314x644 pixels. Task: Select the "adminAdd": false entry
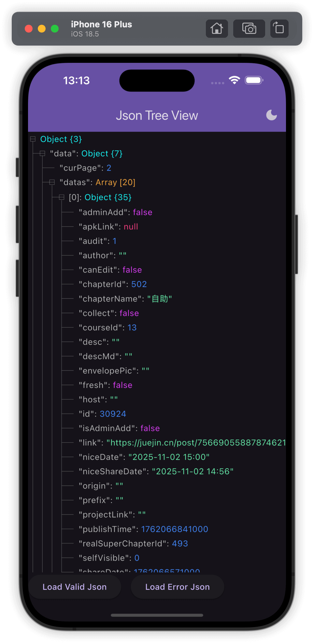coord(115,212)
